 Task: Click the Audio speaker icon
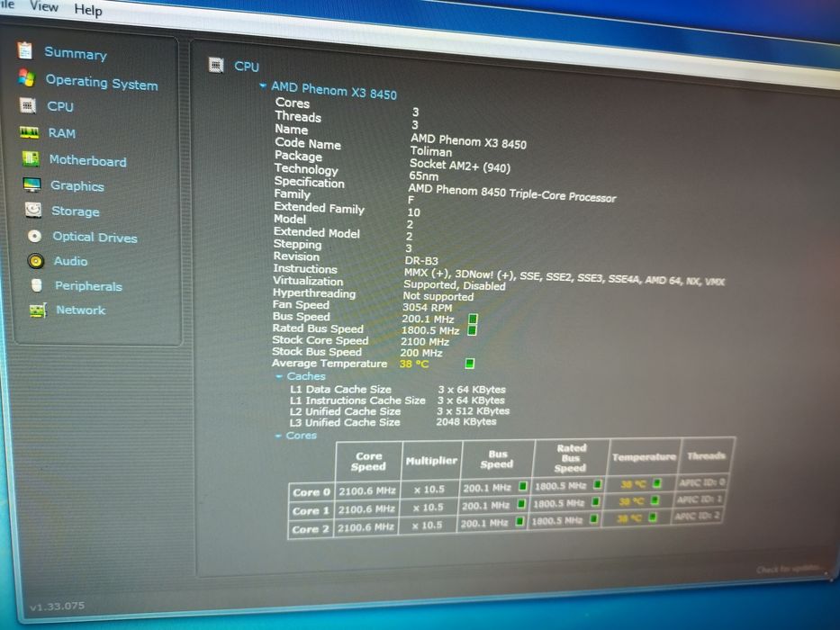(36, 261)
